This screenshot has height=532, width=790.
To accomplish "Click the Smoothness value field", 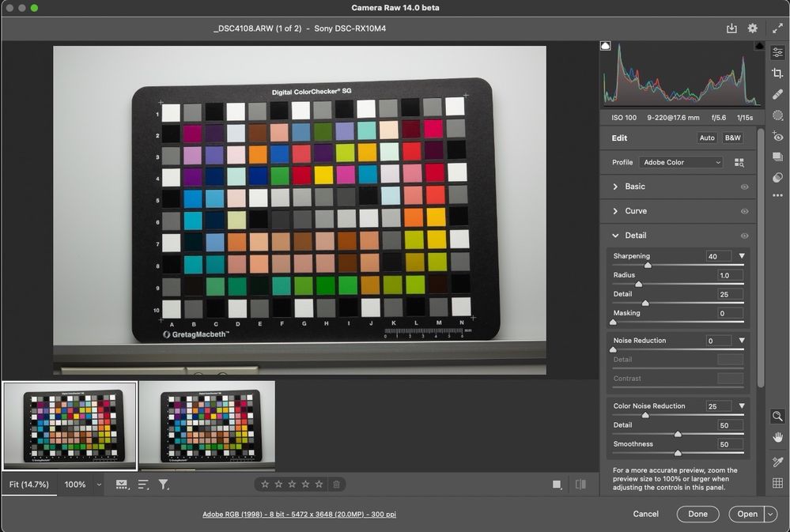I will point(730,444).
